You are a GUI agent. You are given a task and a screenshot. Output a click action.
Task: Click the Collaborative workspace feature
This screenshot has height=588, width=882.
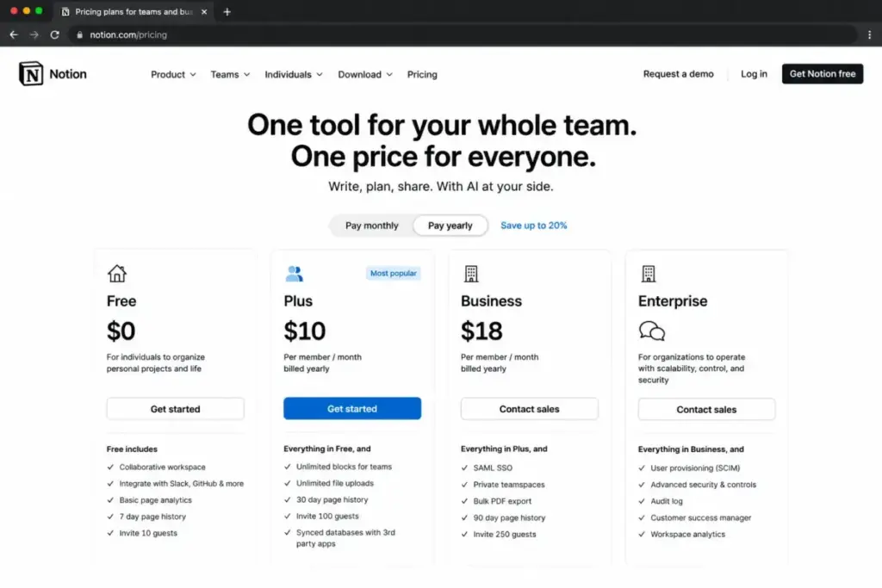[162, 467]
